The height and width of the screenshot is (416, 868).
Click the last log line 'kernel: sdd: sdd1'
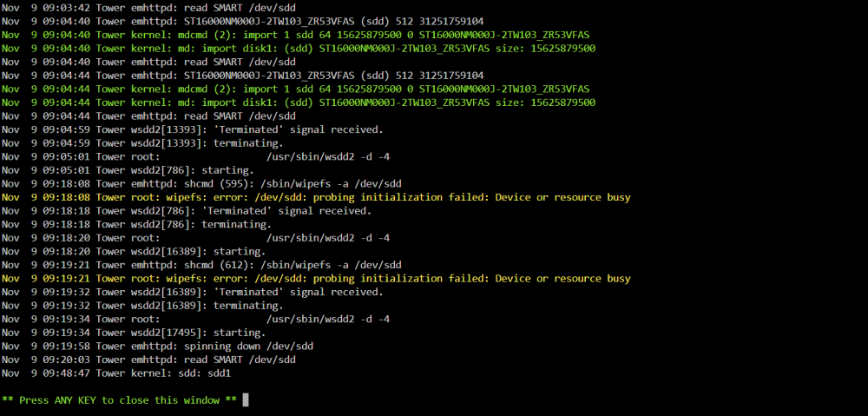click(116, 373)
